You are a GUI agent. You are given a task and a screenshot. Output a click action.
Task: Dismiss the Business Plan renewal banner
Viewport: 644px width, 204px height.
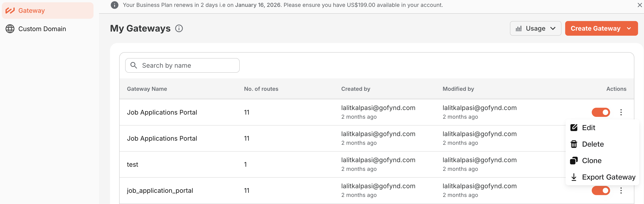pos(639,5)
